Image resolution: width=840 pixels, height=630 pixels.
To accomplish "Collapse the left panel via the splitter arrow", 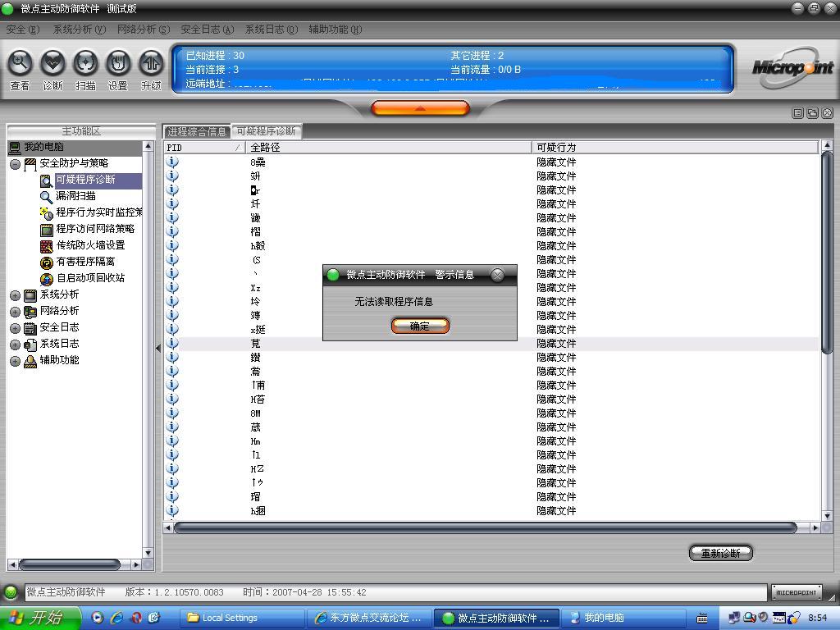I will point(158,348).
